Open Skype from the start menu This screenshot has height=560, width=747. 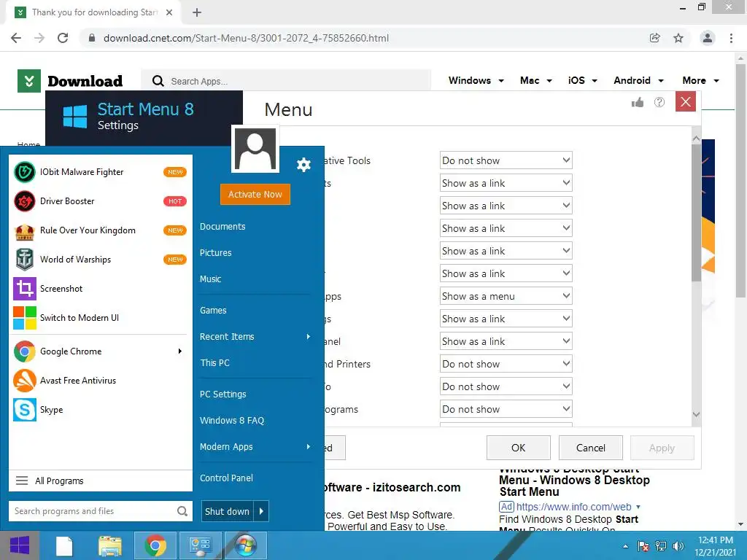[100, 410]
